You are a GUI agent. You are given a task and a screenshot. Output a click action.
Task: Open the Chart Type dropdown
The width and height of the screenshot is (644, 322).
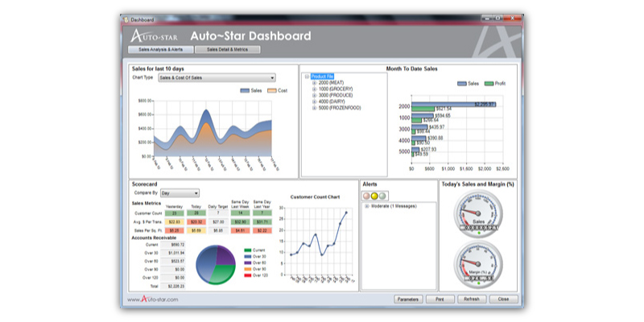(217, 77)
